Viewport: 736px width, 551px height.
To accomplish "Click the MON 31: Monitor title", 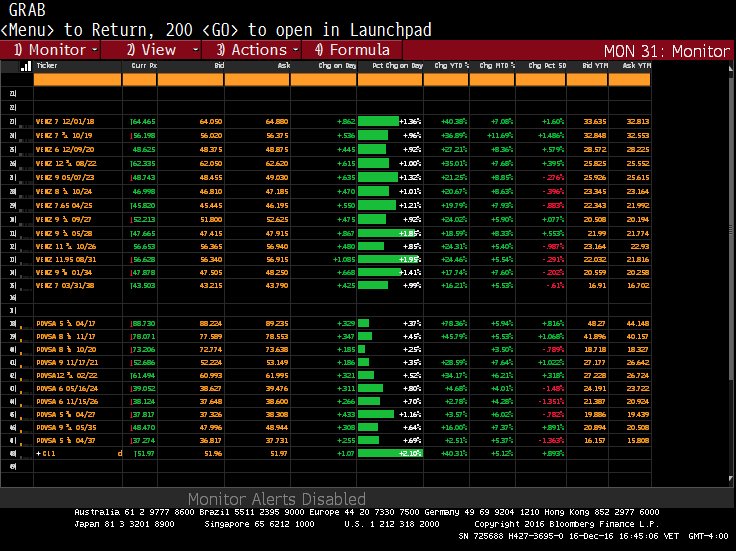I will click(x=667, y=51).
